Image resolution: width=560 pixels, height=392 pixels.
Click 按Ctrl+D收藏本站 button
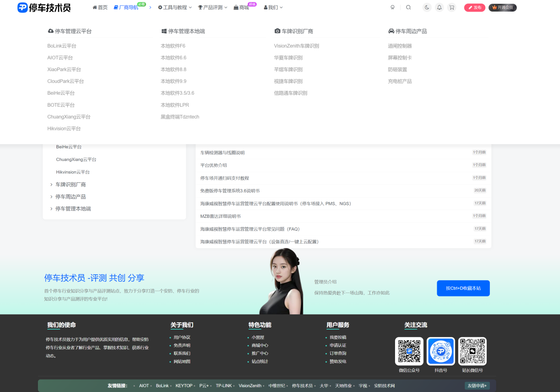pyautogui.click(x=463, y=288)
